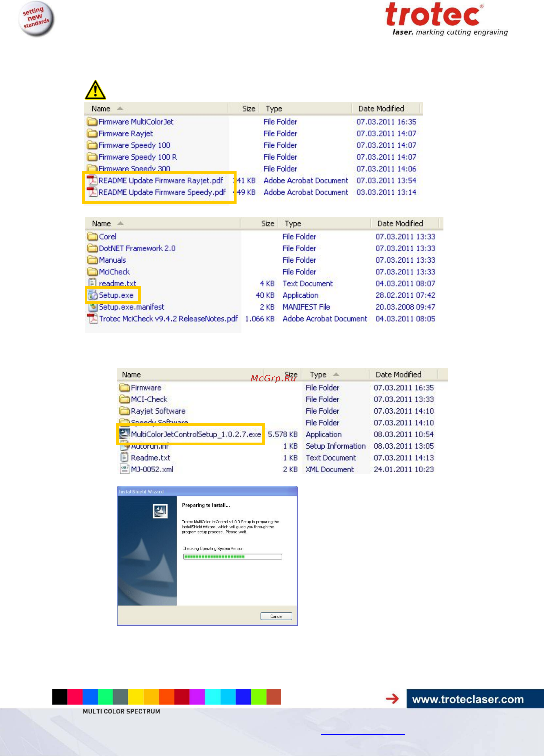Sort first listing by Type column header
The image size is (544, 756).
pyautogui.click(x=274, y=109)
